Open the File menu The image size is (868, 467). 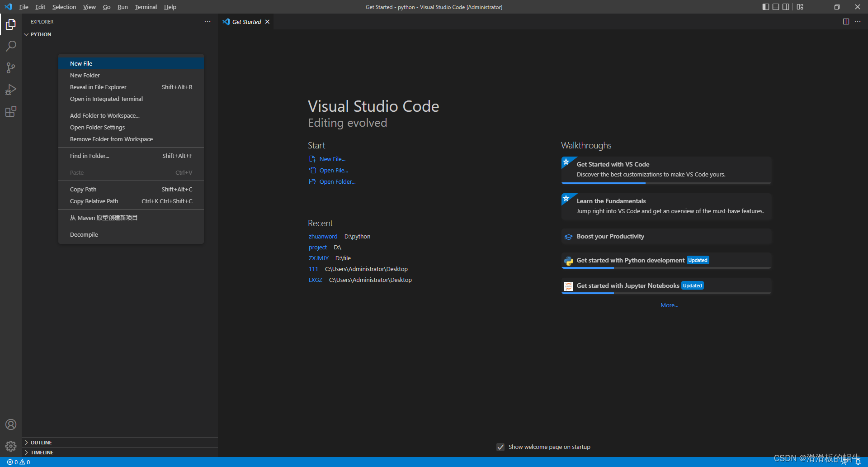pos(24,7)
